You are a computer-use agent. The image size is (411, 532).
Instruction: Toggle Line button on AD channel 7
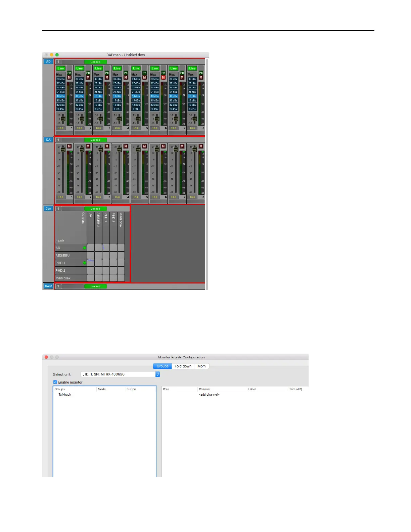pyautogui.click(x=173, y=68)
